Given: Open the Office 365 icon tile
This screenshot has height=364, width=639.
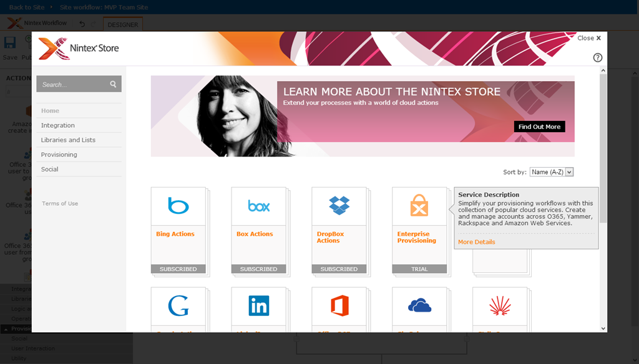Looking at the screenshot, I should pyautogui.click(x=339, y=306).
